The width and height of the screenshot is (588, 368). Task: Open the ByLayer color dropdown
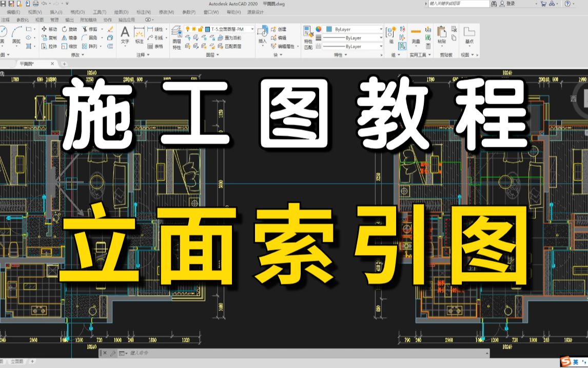click(381, 29)
